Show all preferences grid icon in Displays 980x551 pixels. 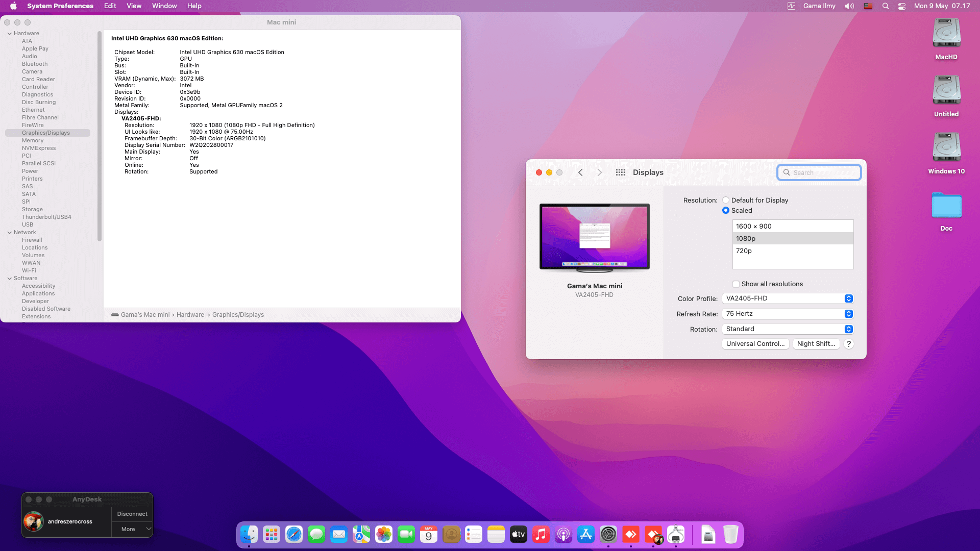[x=621, y=172]
